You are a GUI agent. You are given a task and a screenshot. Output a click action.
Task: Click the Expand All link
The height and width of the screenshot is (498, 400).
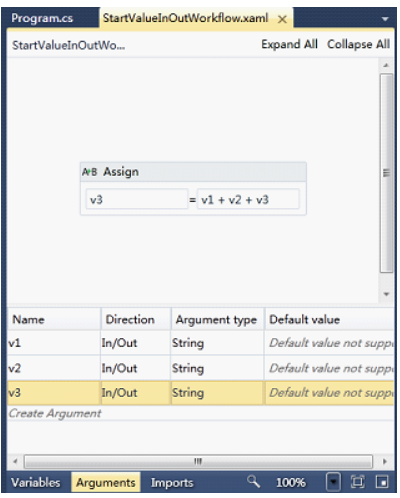click(289, 44)
